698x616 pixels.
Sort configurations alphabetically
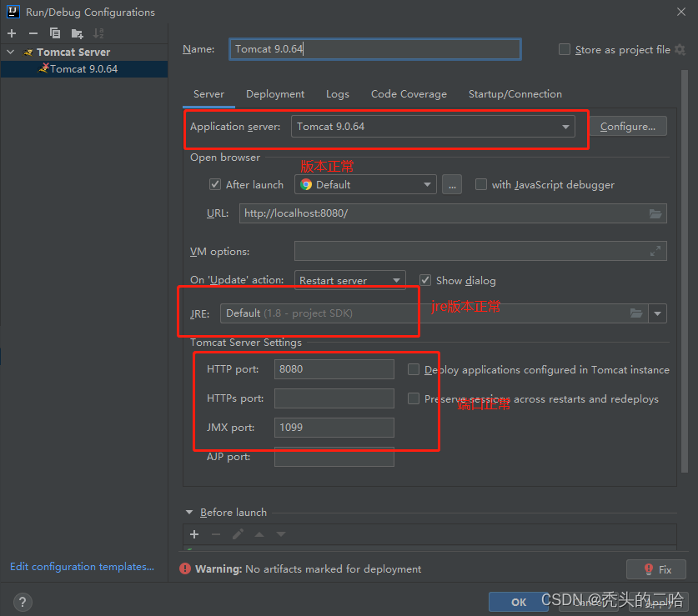pos(98,33)
